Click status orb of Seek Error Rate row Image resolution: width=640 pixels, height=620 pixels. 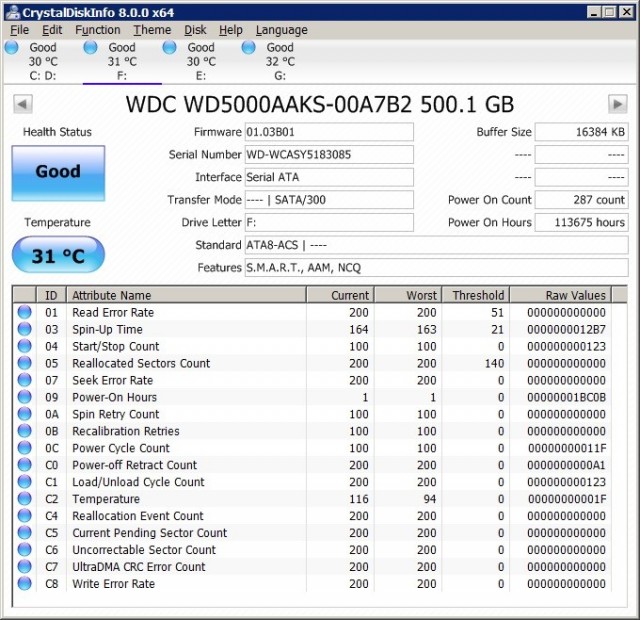(24, 380)
